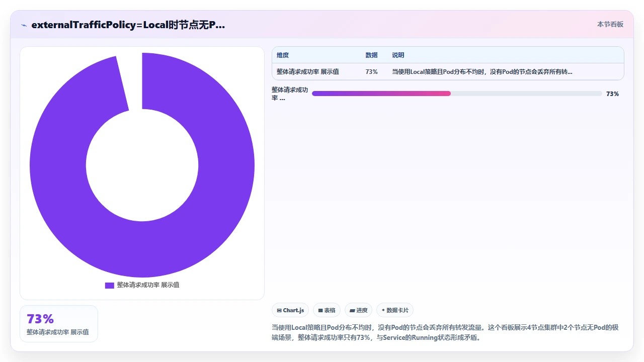Click the externalTrafficPolicy=Local heading text
Screen dimensions: 644x362
[x=128, y=25]
